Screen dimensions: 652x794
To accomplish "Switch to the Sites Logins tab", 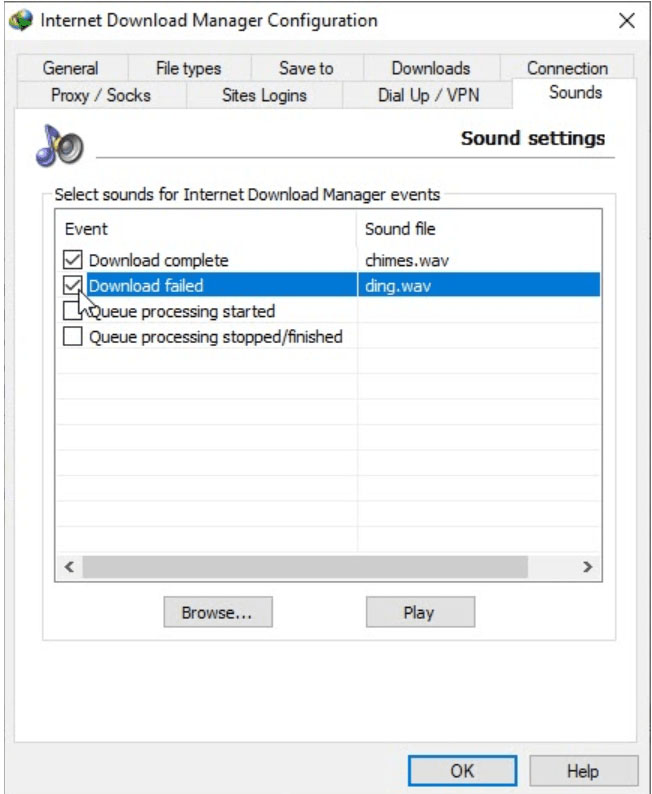I will [x=264, y=95].
